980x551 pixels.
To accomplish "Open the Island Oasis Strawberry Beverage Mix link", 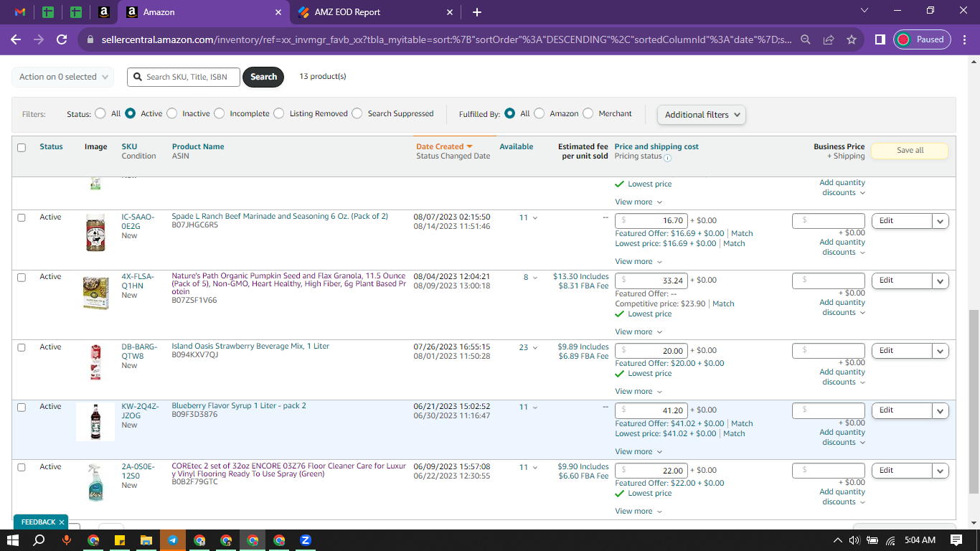I will (x=250, y=347).
